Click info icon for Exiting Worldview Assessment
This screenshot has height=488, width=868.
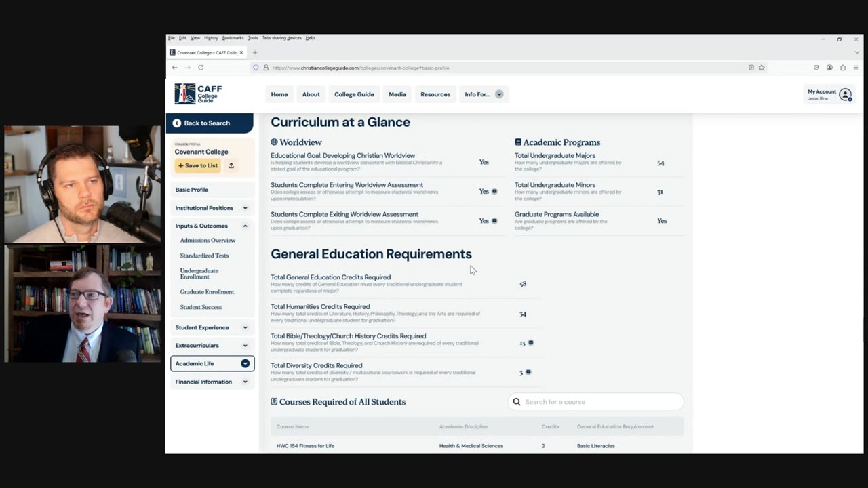click(494, 220)
